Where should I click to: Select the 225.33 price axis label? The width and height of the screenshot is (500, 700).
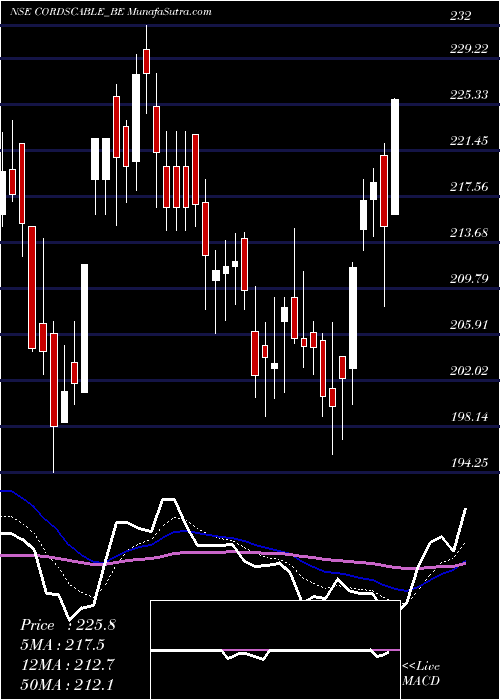469,95
